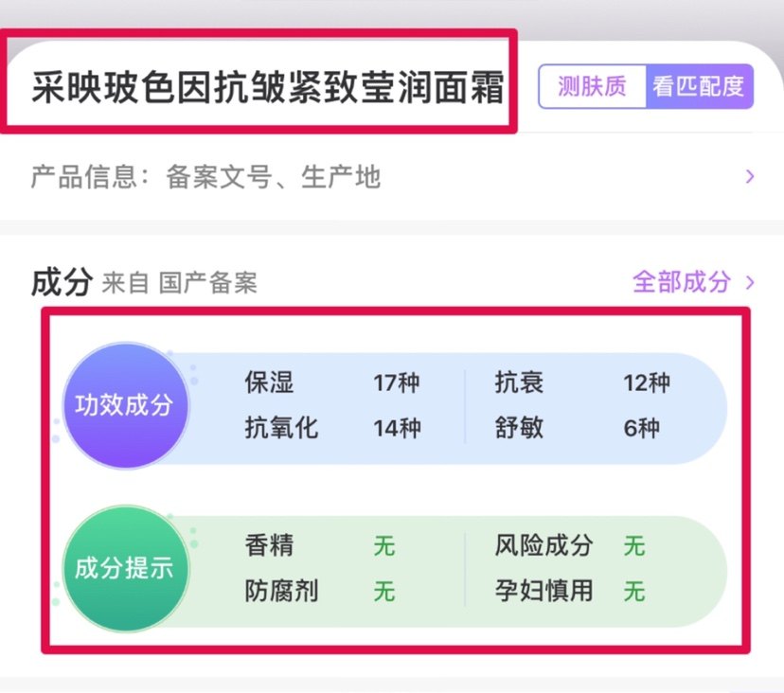Select the 看匹配度 toggle option
Viewport: 784px width, 693px height.
pos(698,87)
